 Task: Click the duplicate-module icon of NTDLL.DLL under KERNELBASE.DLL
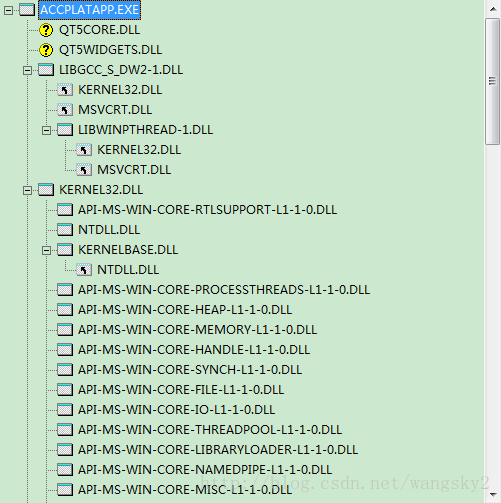tap(84, 270)
